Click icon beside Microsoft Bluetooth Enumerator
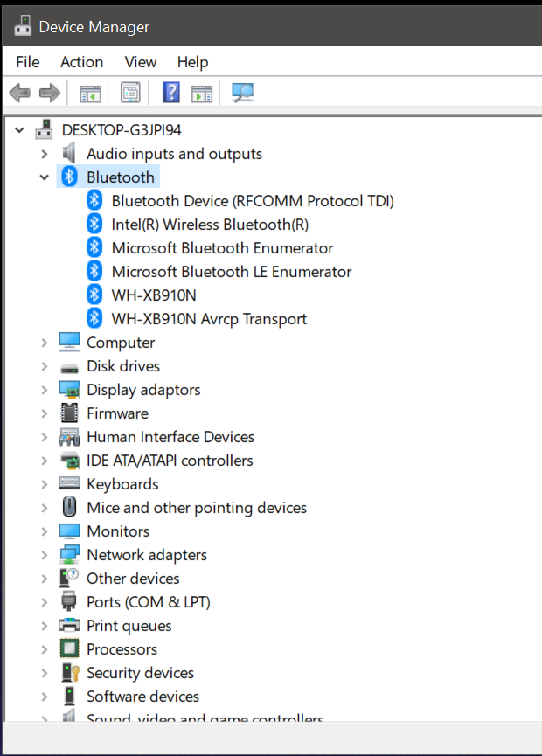Viewport: 542px width, 756px height. pyautogui.click(x=94, y=248)
